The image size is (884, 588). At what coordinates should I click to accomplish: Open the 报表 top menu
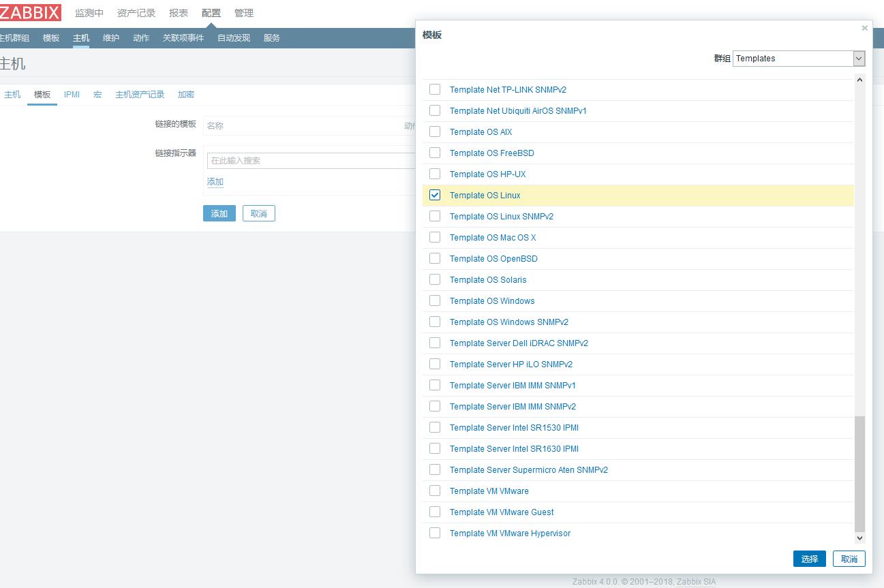point(179,13)
